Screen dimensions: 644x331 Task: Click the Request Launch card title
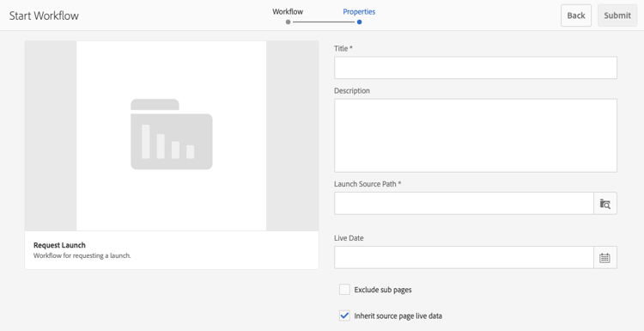coord(59,245)
